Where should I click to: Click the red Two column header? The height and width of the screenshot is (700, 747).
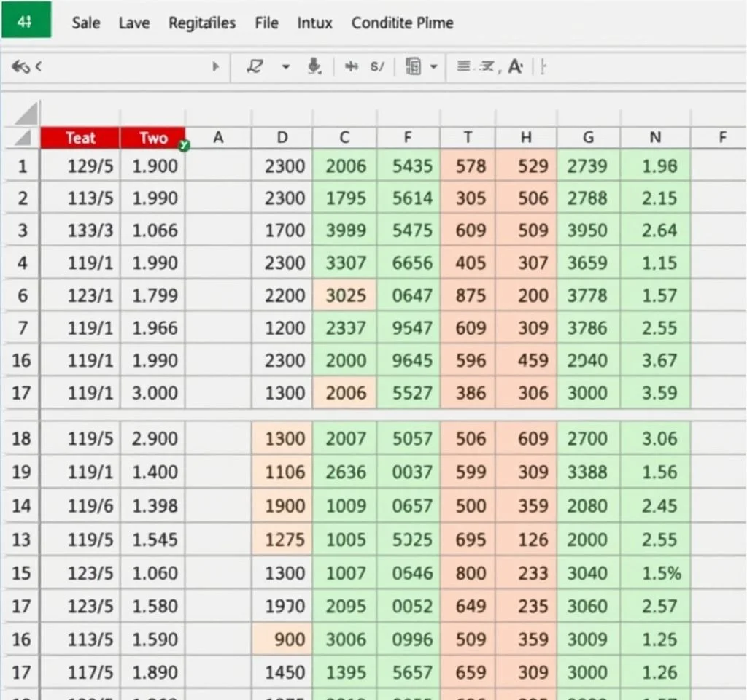(x=152, y=138)
